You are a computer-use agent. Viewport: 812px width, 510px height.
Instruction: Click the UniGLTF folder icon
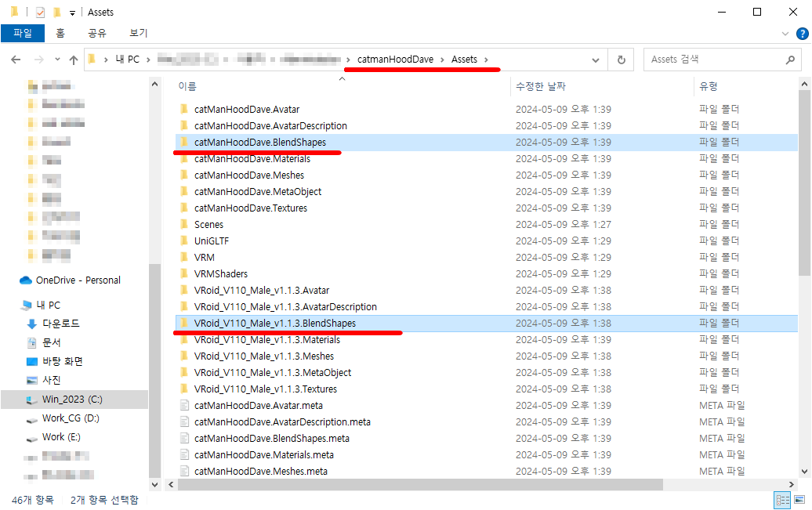(184, 241)
